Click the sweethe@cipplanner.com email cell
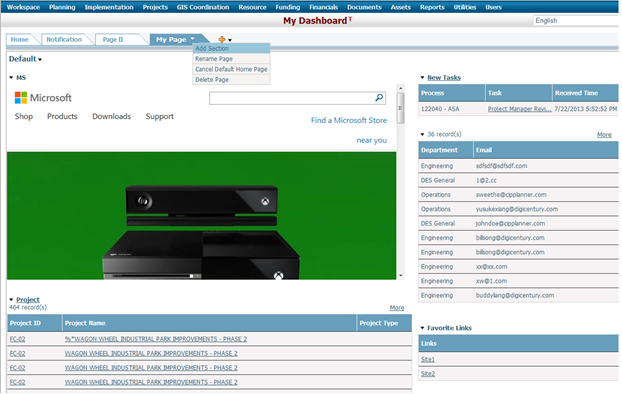The height and width of the screenshot is (394, 622). 511,195
